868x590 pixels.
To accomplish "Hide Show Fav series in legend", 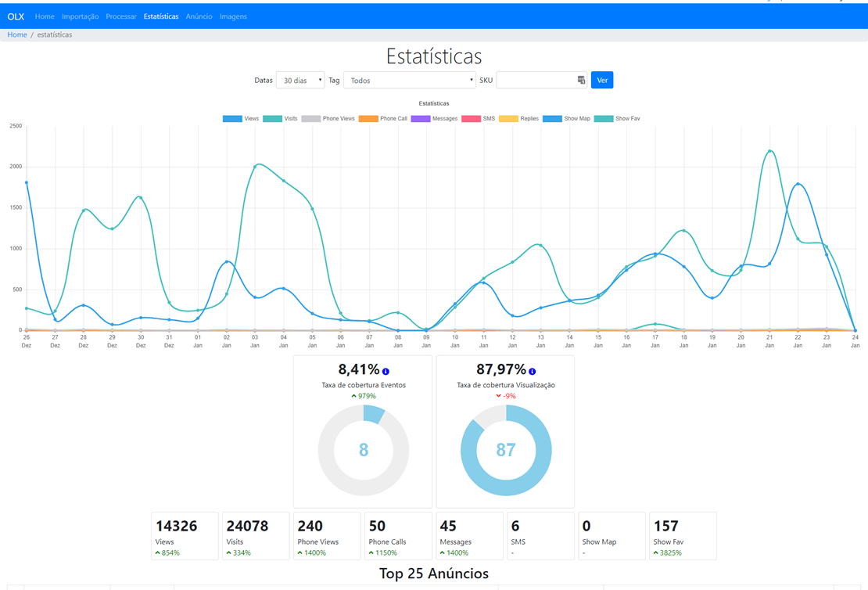I will [x=617, y=119].
